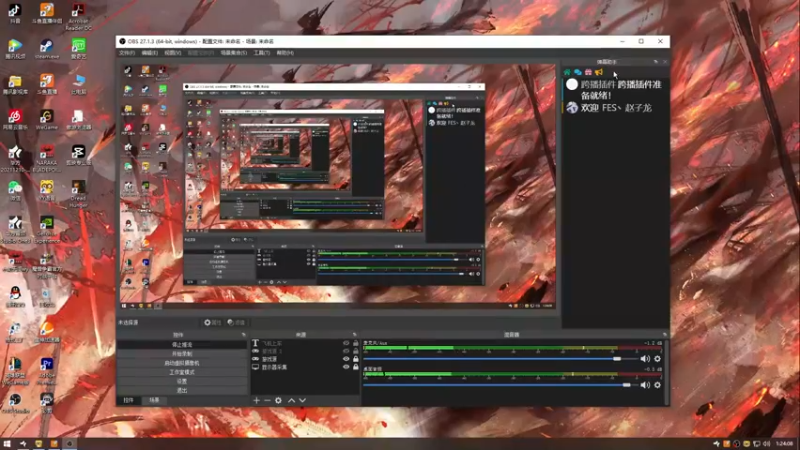800x450 pixels.
Task: Open the 爱奇艺 desktop icon
Action: point(78,49)
